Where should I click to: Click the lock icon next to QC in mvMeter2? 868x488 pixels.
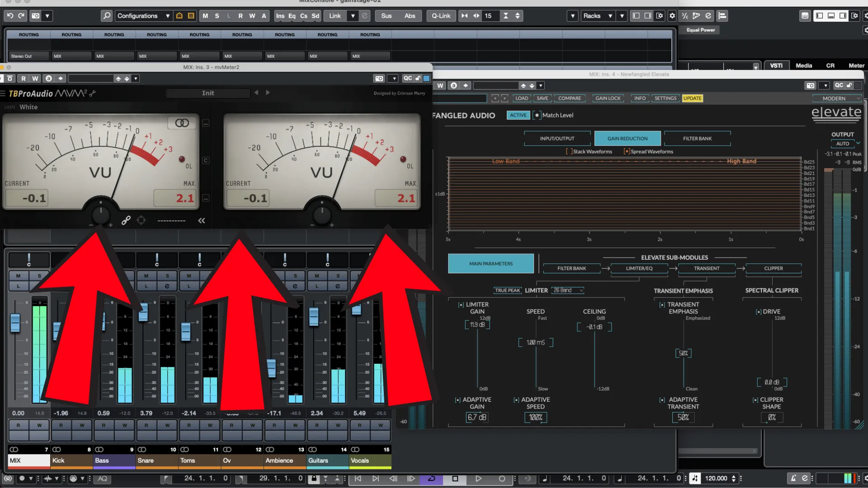point(417,78)
